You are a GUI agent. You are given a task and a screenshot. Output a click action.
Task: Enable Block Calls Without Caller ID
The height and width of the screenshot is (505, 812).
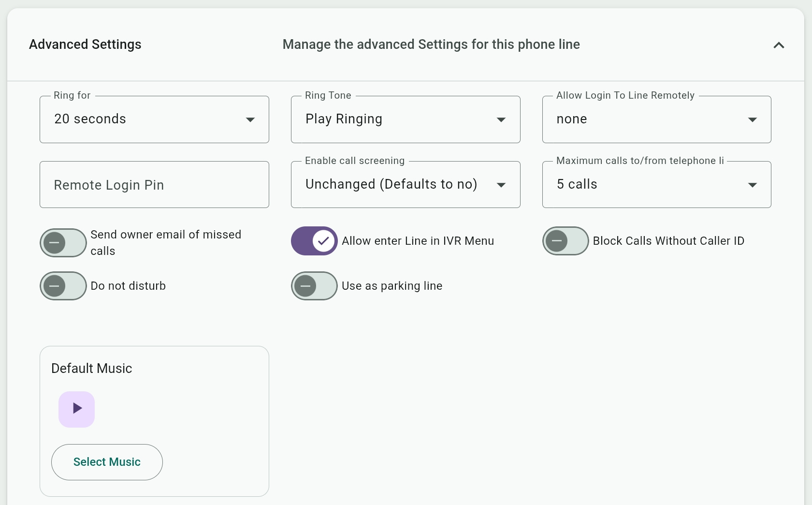tap(565, 241)
